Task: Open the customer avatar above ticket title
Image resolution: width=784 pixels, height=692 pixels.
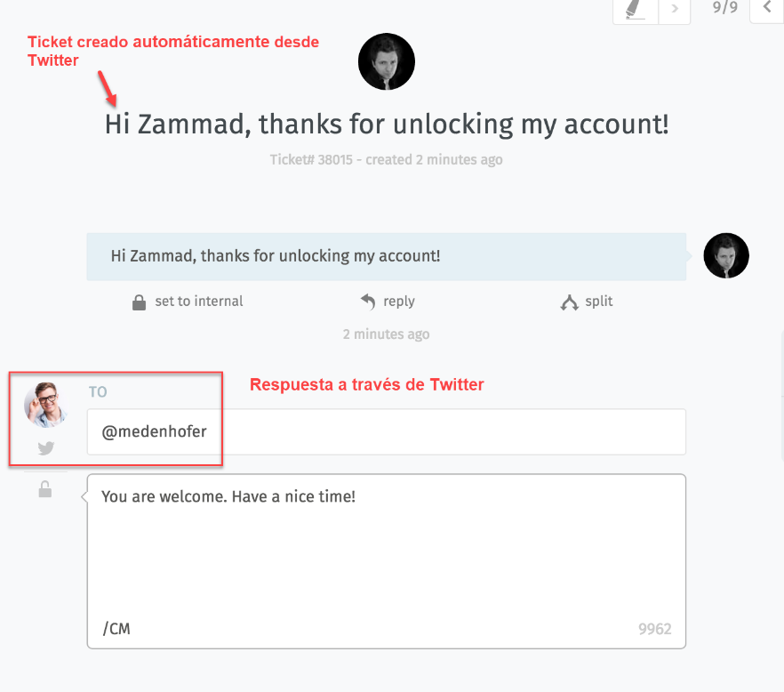Action: pyautogui.click(x=387, y=61)
